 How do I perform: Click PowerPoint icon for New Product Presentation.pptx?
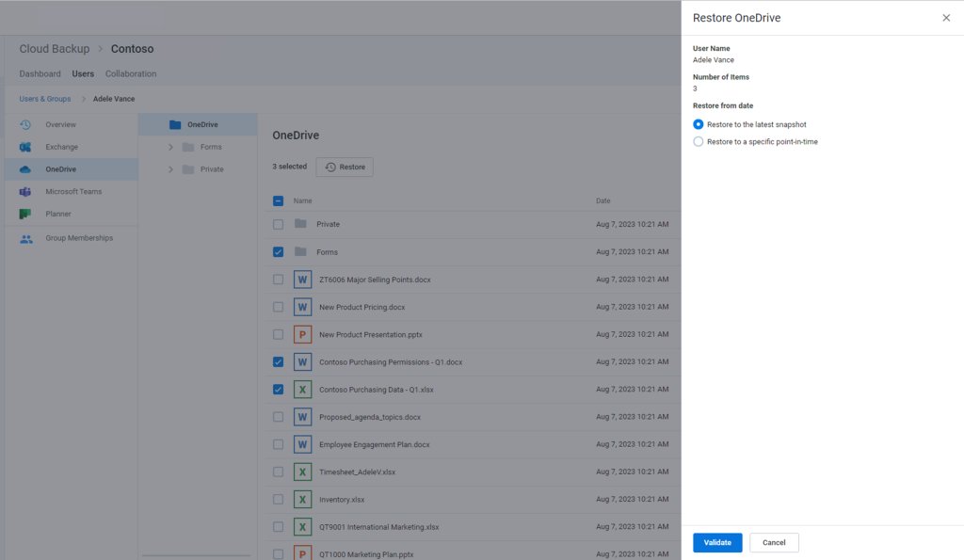pyautogui.click(x=302, y=334)
